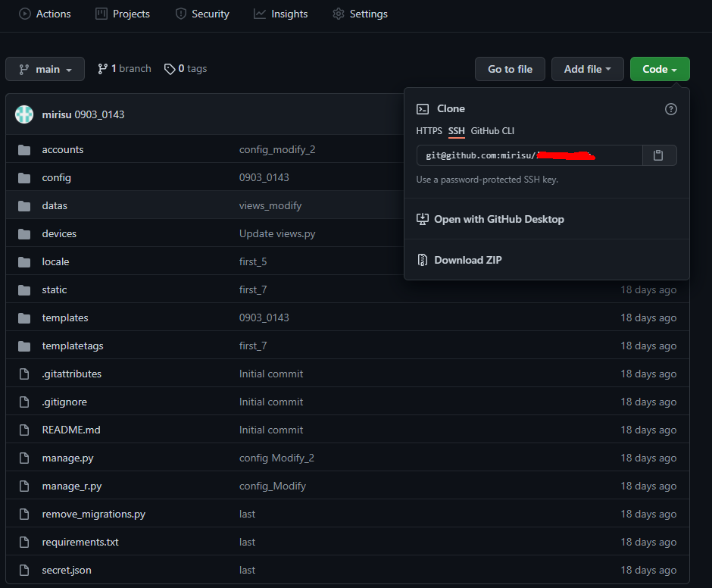Screen dimensions: 712x588
Task: Click the mirisu avatar image
Action: tap(24, 114)
